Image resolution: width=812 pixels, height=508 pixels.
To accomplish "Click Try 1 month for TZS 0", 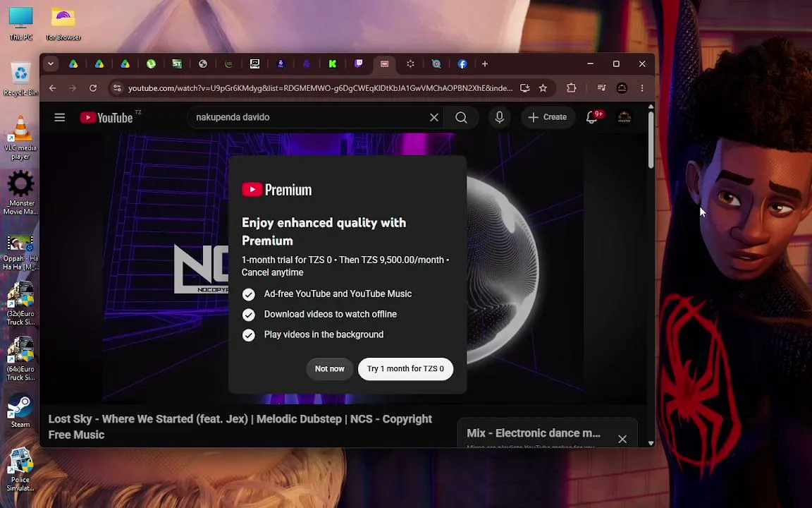I will [x=405, y=368].
